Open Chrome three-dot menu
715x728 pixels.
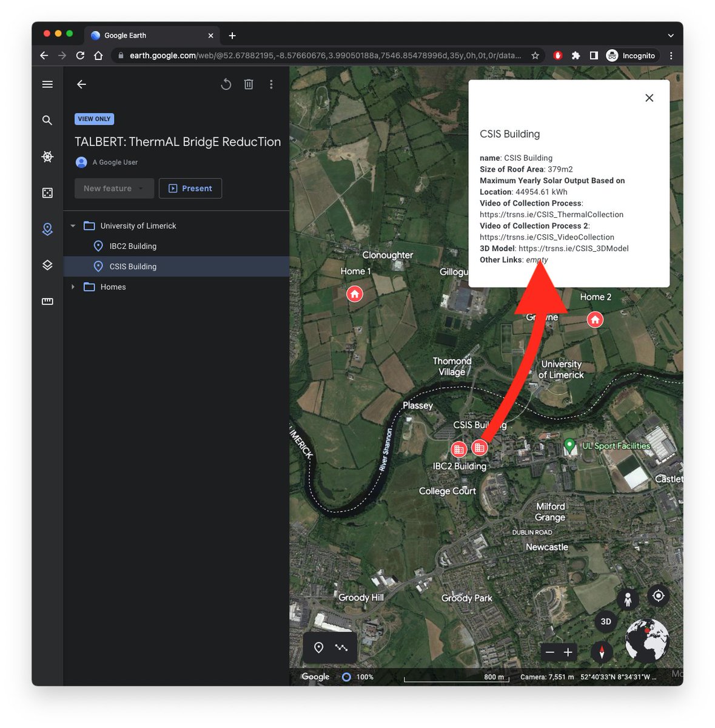(671, 55)
